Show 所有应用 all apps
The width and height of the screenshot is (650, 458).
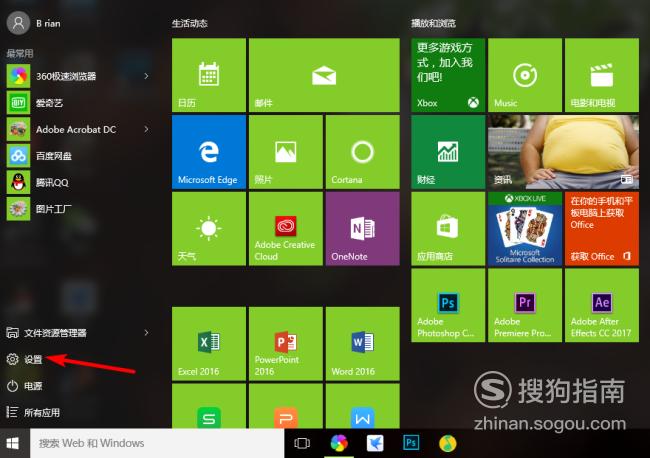point(33,412)
